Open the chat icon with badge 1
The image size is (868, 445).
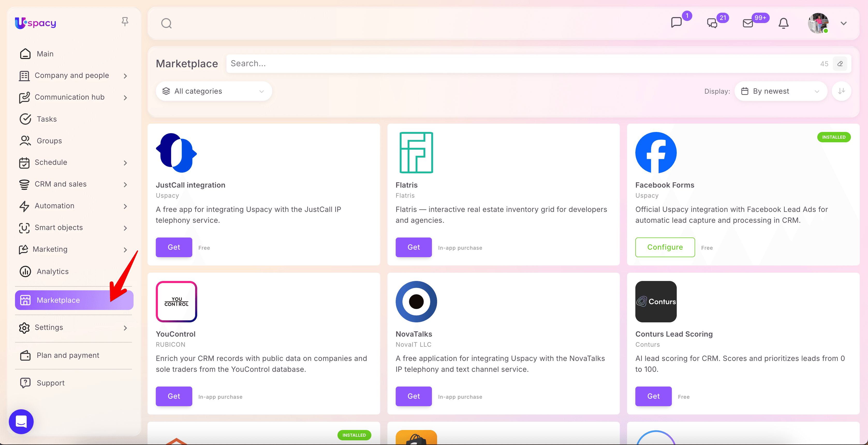tap(676, 23)
